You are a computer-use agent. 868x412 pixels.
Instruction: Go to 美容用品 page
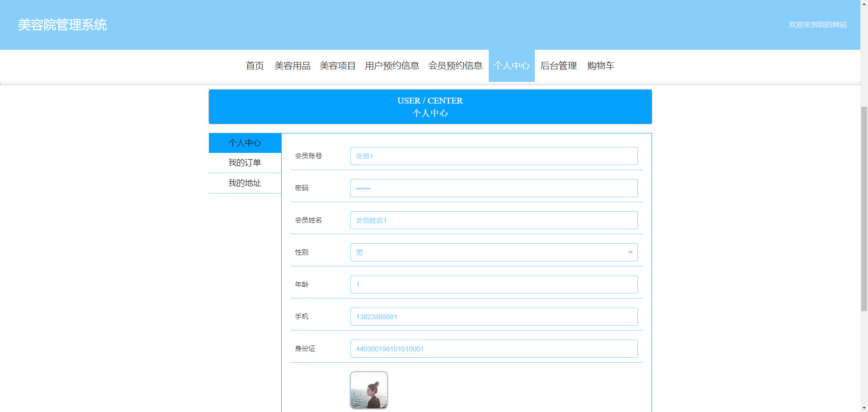tap(292, 66)
